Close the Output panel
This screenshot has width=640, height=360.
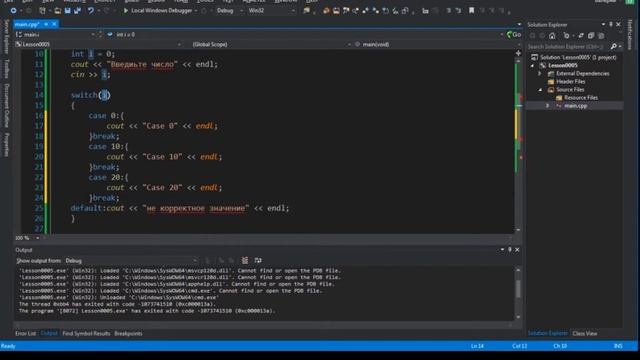click(517, 250)
